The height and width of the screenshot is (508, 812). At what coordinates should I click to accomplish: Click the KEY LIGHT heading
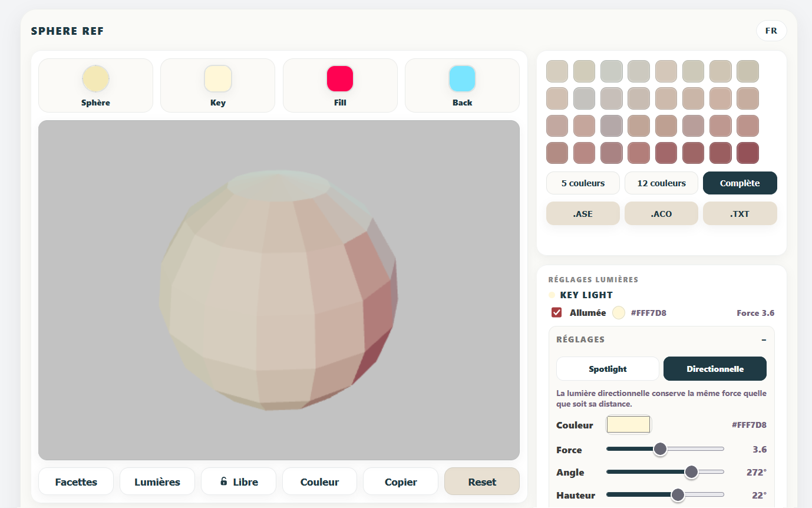586,295
